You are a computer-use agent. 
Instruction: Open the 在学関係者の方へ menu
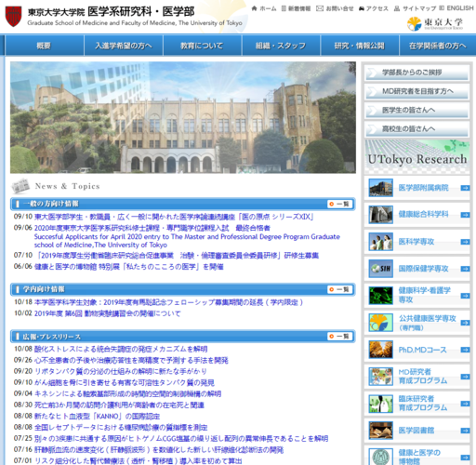(438, 46)
